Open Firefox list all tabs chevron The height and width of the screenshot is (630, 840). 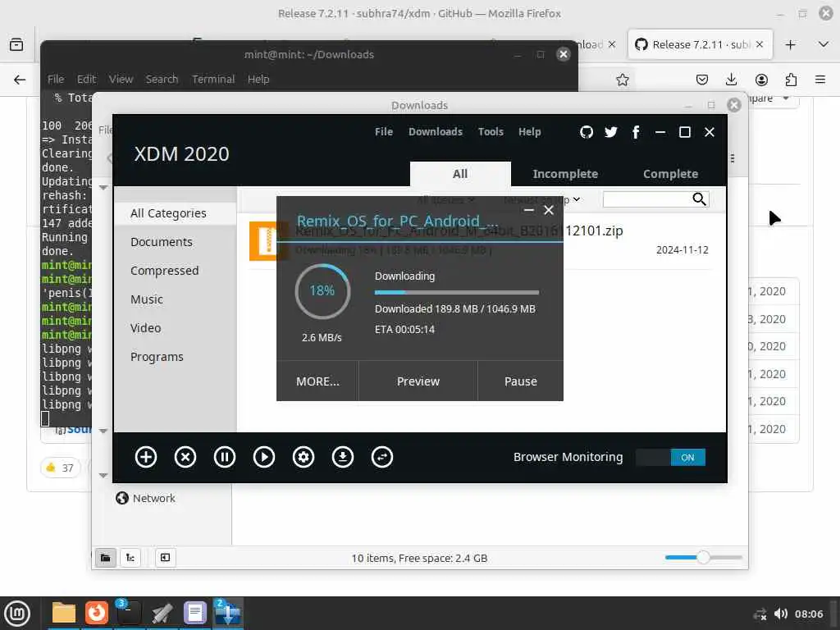(x=824, y=44)
